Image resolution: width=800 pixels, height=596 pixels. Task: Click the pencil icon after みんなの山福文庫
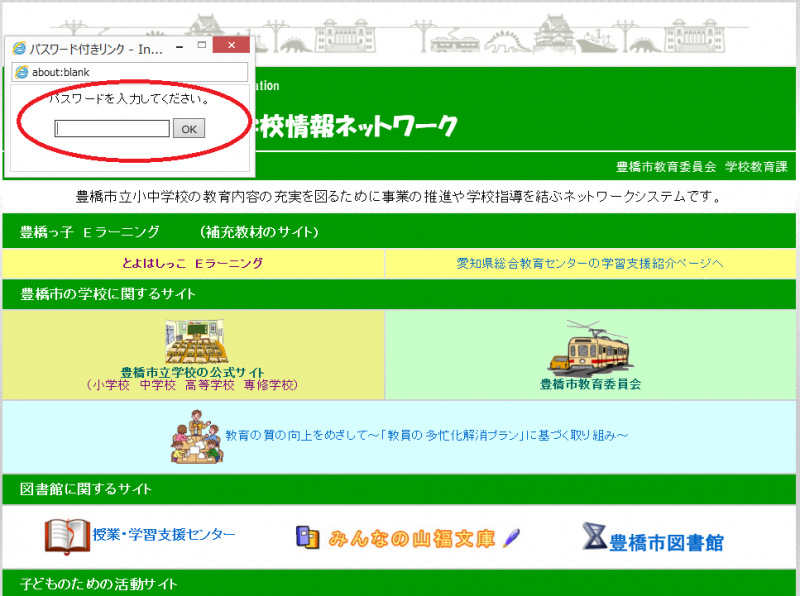pyautogui.click(x=511, y=538)
